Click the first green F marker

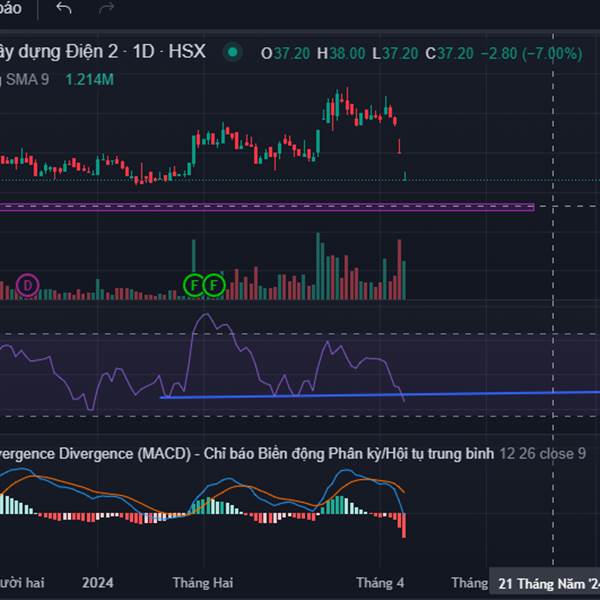click(x=194, y=285)
